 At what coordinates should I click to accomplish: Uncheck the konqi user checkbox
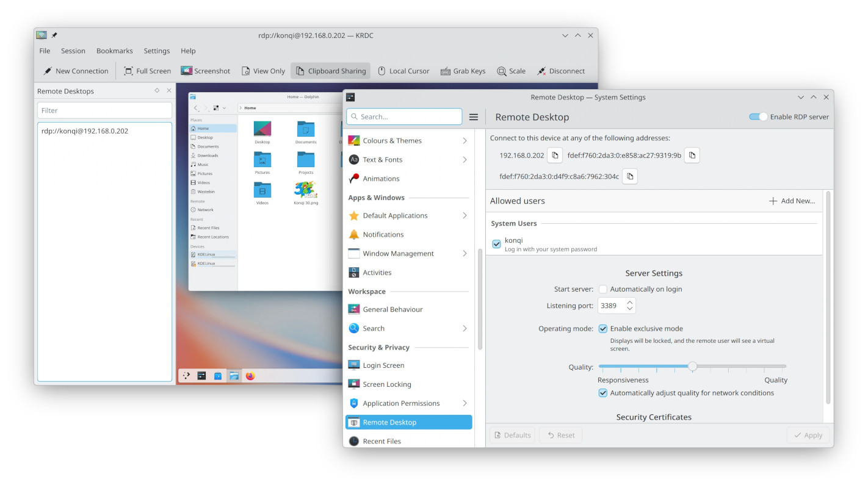click(496, 244)
